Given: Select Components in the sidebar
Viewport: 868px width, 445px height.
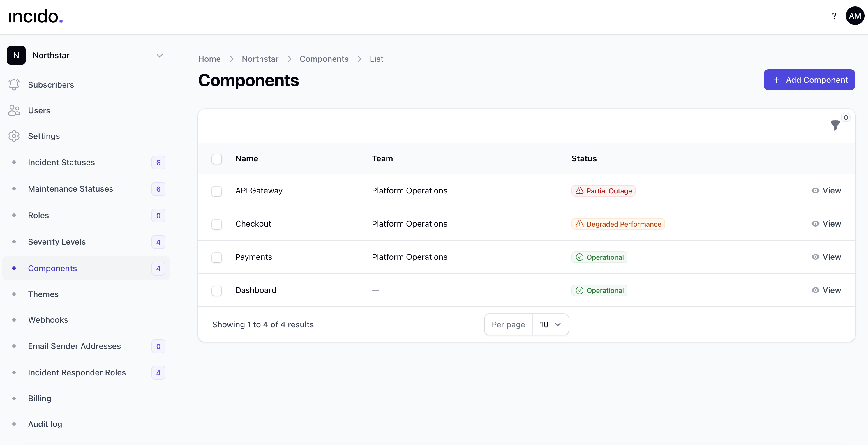Looking at the screenshot, I should (86, 268).
